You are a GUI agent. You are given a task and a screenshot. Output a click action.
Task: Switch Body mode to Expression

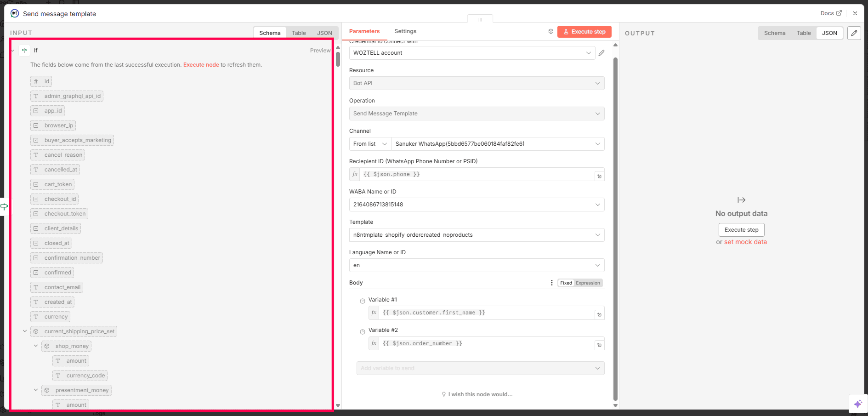click(588, 283)
